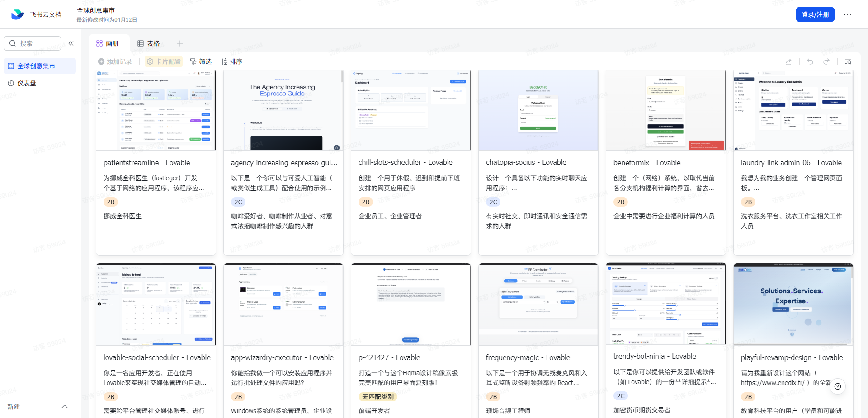Click the share icon above the card gallery
Image resolution: width=868 pixels, height=418 pixels.
click(789, 61)
